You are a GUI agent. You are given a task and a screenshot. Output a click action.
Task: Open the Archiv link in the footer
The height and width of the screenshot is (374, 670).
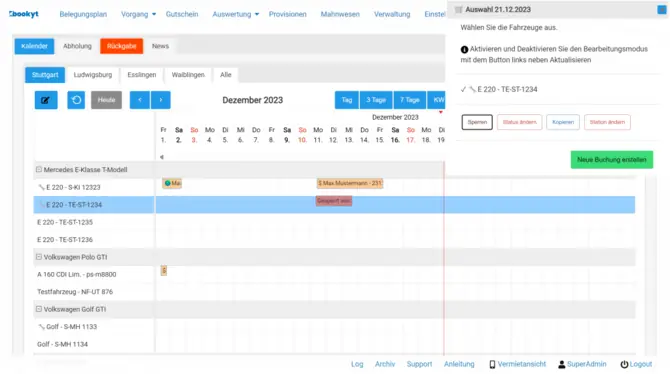click(385, 364)
